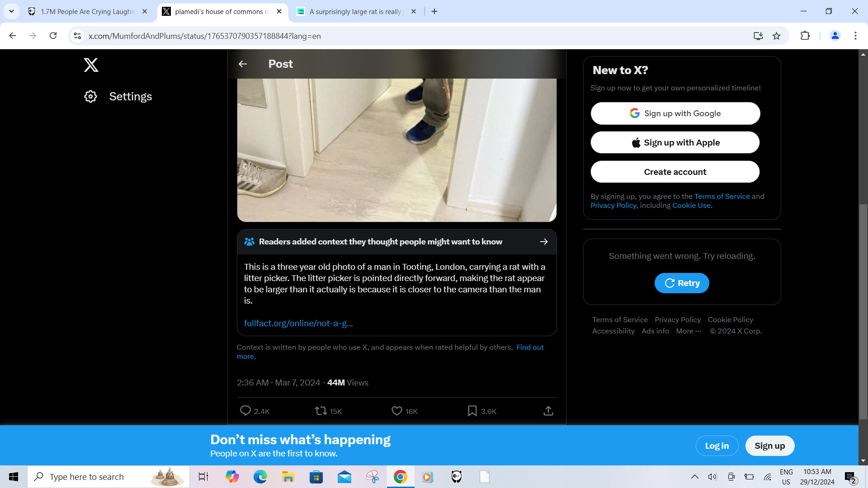Bookmark the post
Screen dimensions: 868x488
tap(472, 411)
